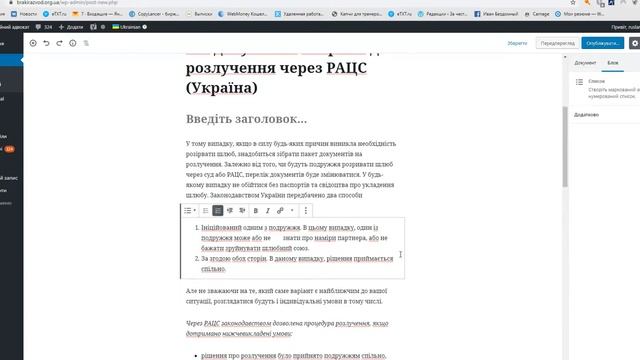The image size is (640, 360).
Task: Open the Удаленная работа bookmark
Action: pos(299,14)
